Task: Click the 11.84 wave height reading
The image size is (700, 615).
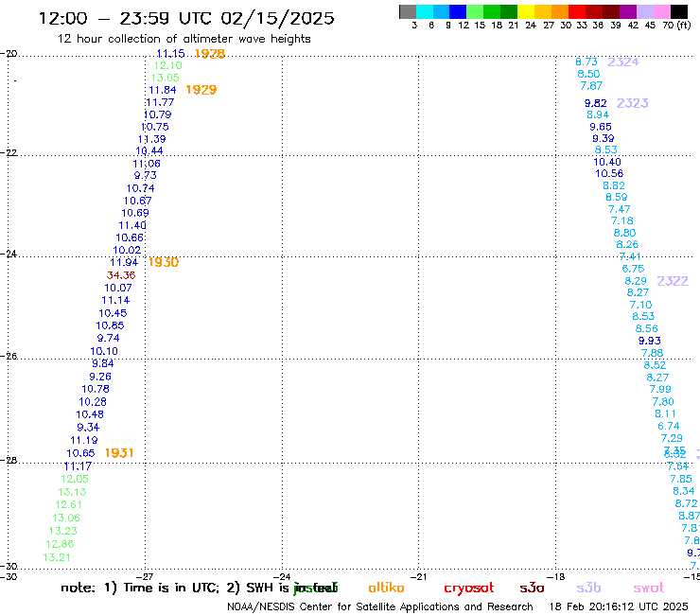Action: (163, 90)
